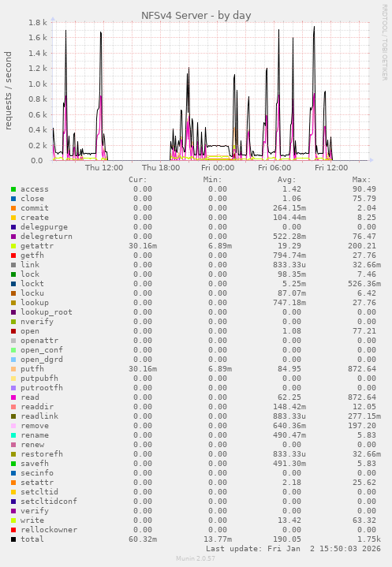Click the read row Avg value 62.25
Screen dimensions: 392x567
[289, 397]
